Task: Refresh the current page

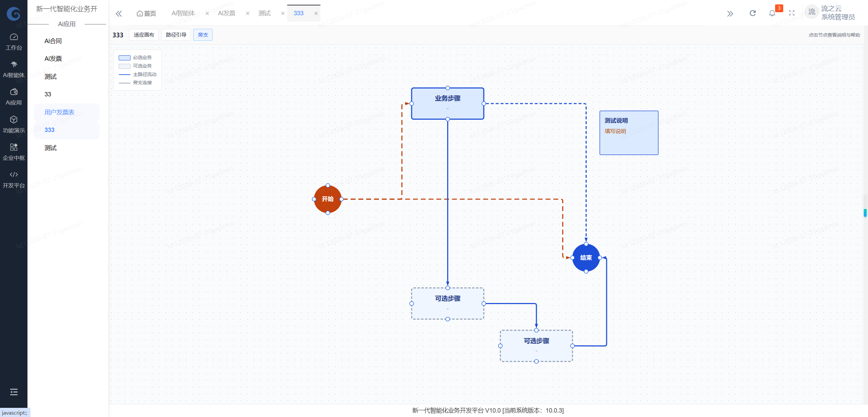Action: pos(753,13)
